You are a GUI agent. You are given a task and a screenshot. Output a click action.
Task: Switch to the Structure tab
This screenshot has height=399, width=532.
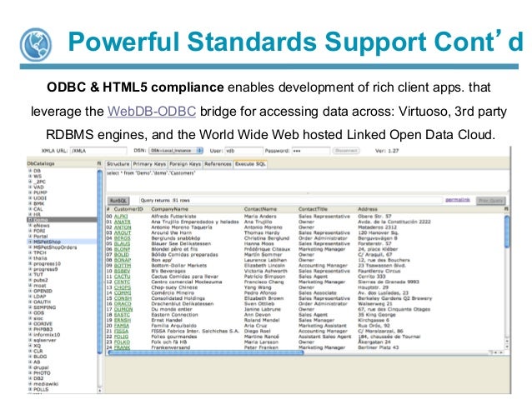[x=118, y=164]
